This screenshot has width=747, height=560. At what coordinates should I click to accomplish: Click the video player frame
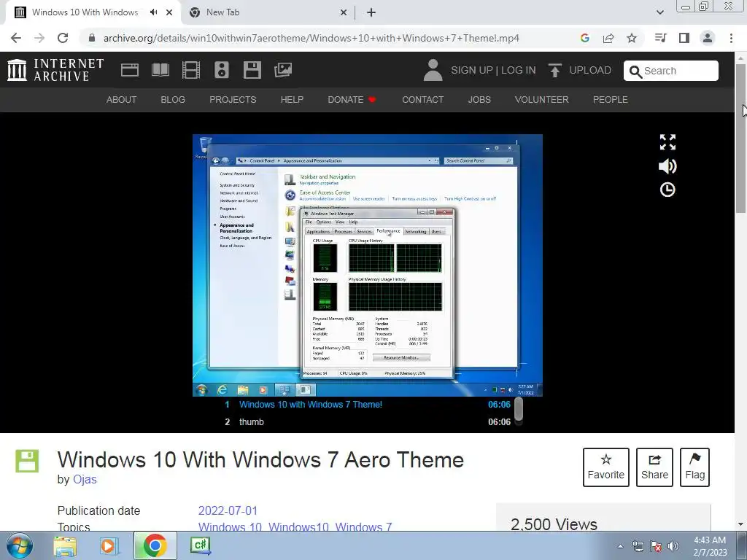368,265
